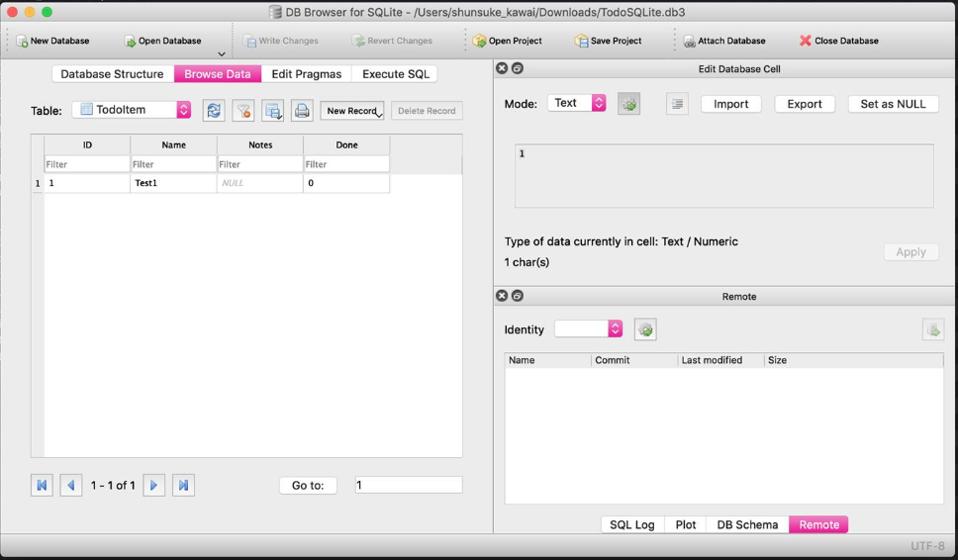Open the TodoItem table dropdown
The width and height of the screenshot is (958, 560).
click(132, 110)
